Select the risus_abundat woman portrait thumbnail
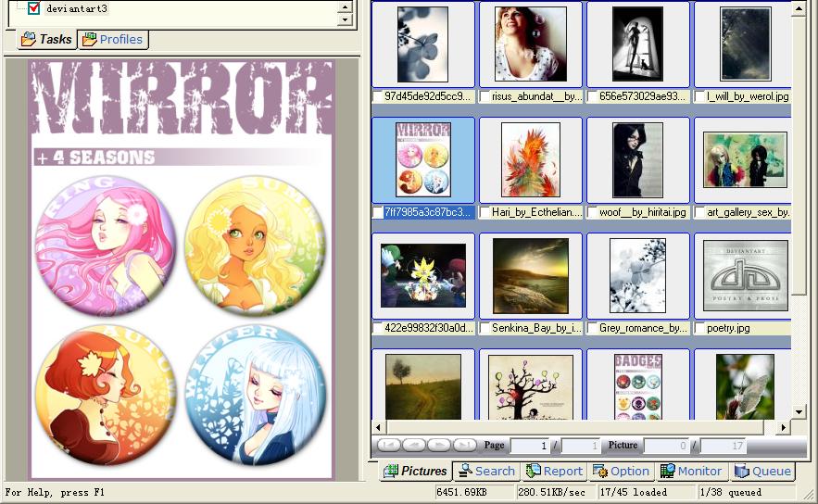Viewport: 818px width, 504px height. tap(531, 44)
